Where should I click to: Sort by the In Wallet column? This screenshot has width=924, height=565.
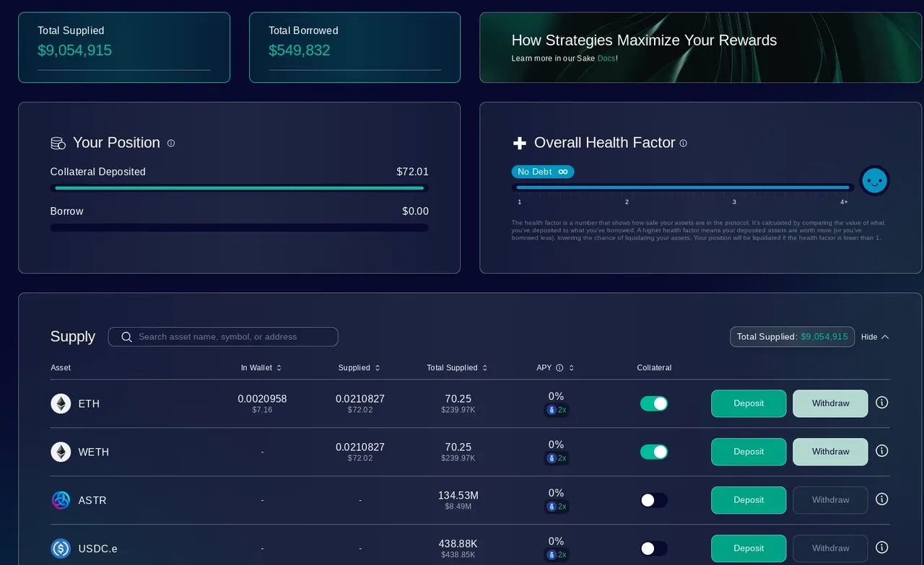(x=261, y=368)
